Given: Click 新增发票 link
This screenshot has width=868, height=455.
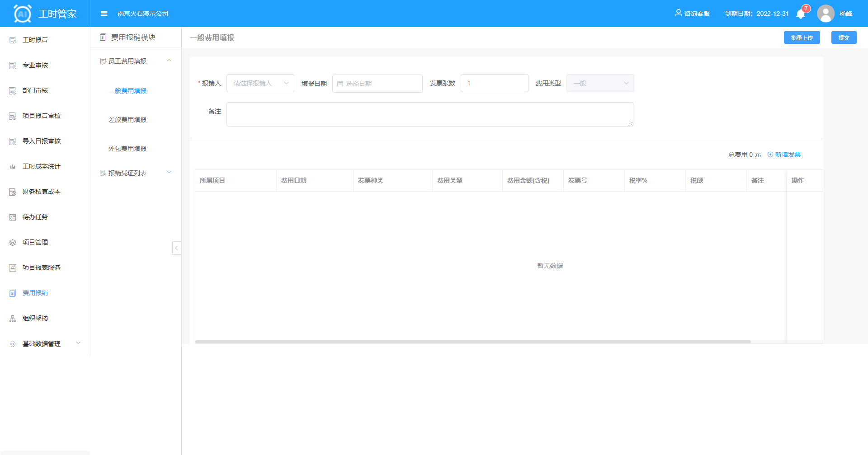Looking at the screenshot, I should 784,155.
